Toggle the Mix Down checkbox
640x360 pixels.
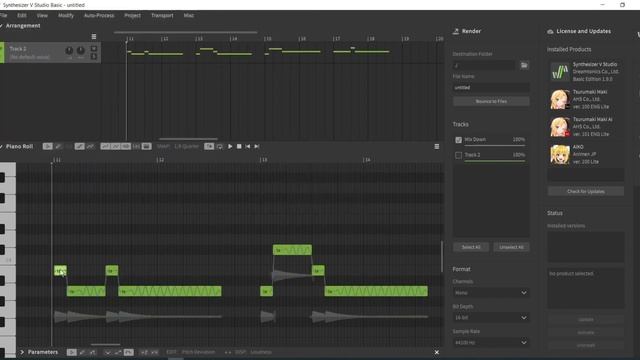click(458, 140)
